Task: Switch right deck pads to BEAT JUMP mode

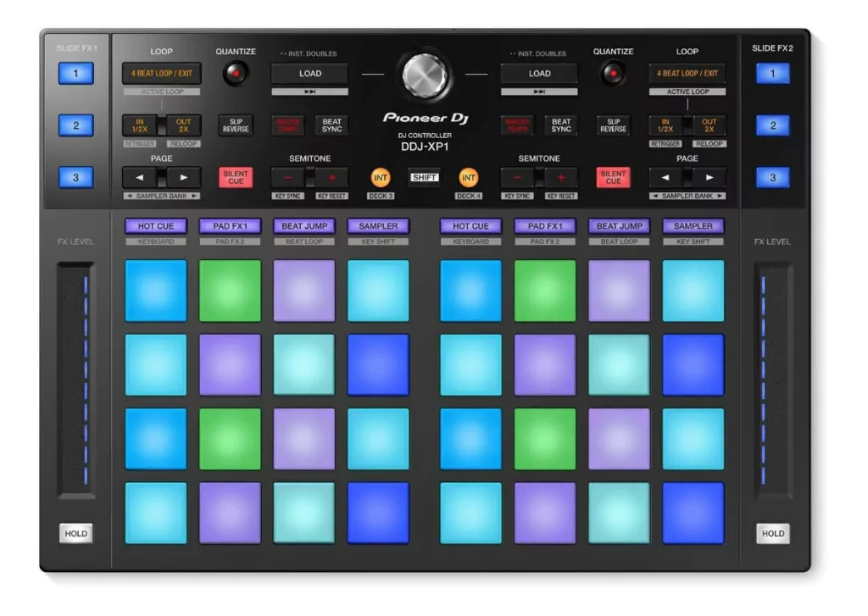Action: coord(619,226)
